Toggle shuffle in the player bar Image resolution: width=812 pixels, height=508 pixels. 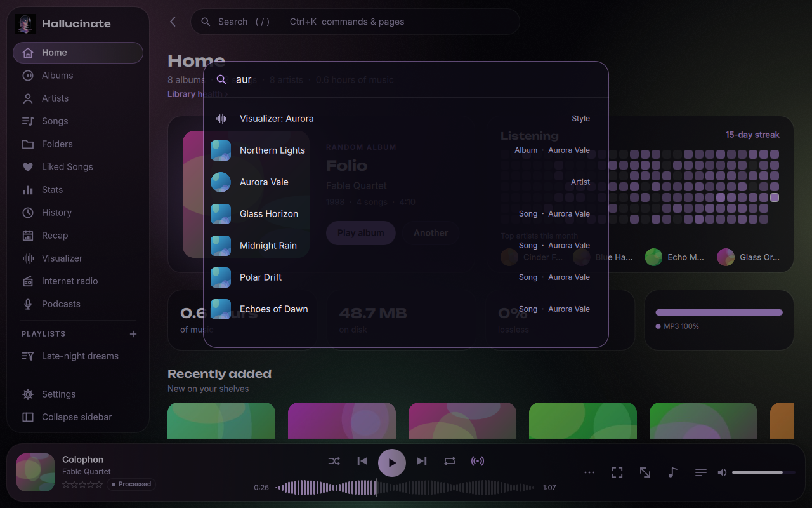tap(334, 461)
